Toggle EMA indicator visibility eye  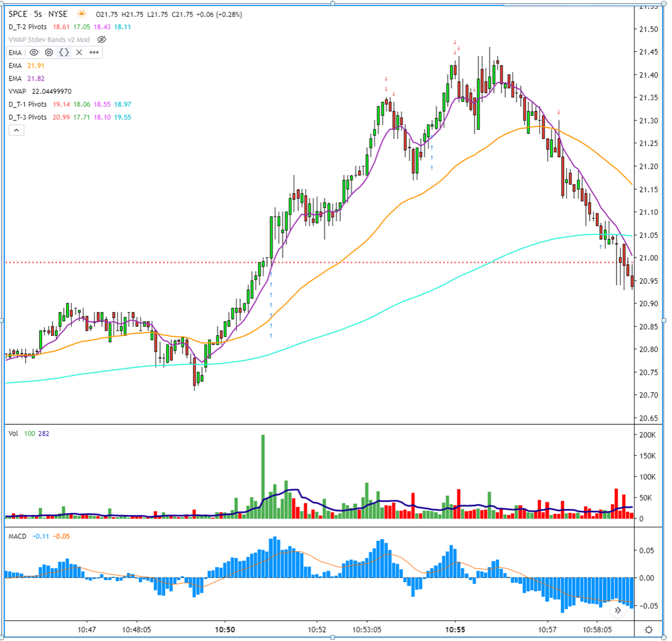34,53
